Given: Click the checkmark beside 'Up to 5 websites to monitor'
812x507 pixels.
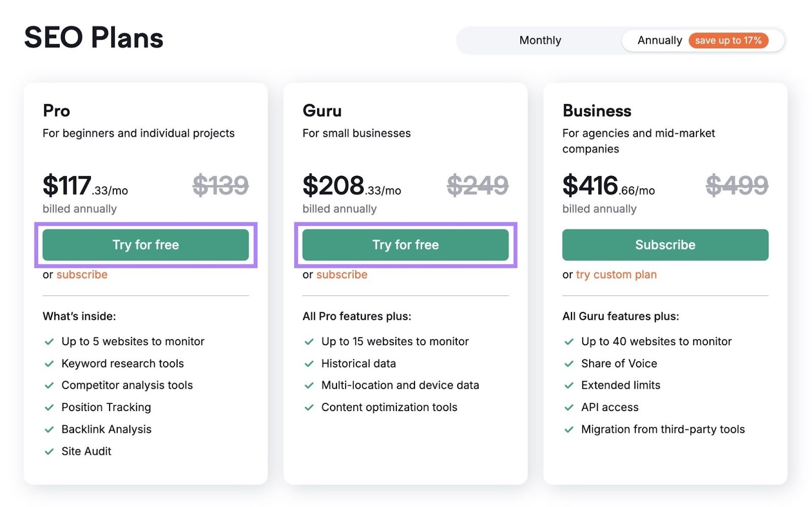Looking at the screenshot, I should click(49, 342).
